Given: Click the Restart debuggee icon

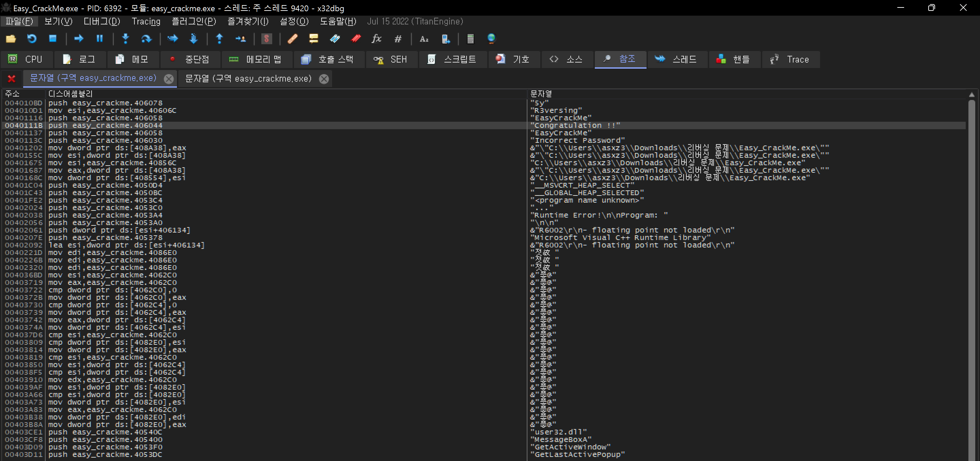Looking at the screenshot, I should pos(32,39).
